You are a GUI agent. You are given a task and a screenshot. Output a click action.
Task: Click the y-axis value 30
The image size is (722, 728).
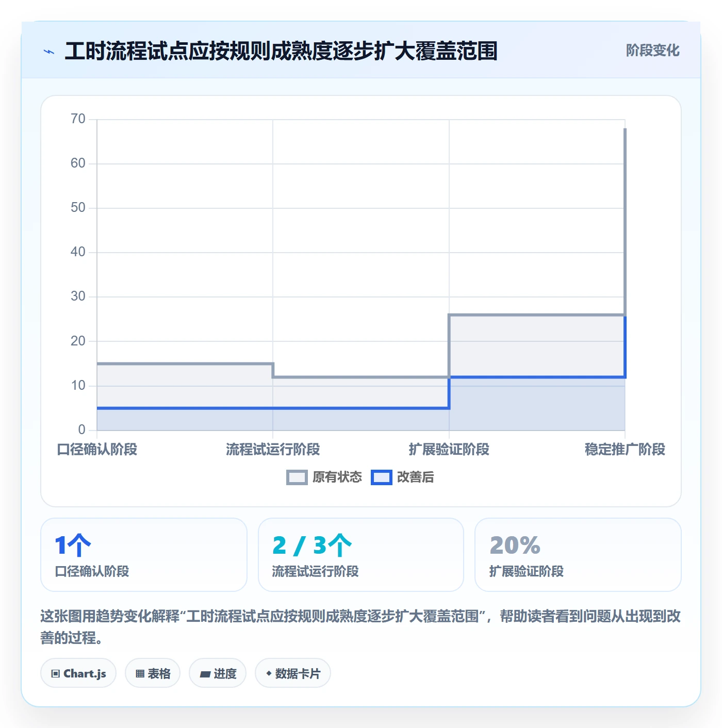click(78, 296)
